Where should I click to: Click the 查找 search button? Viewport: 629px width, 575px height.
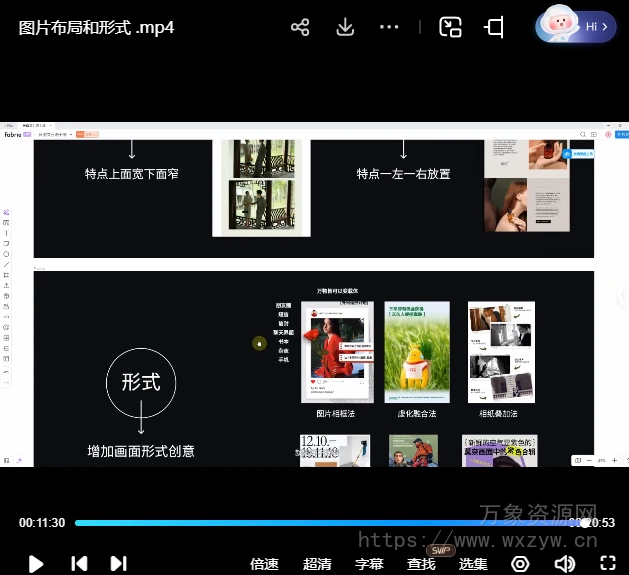(x=421, y=564)
